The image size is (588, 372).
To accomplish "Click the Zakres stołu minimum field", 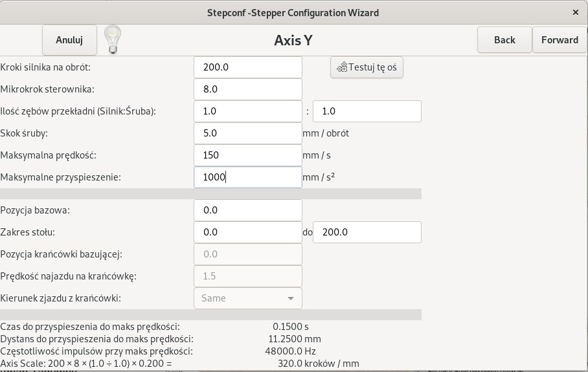I will pos(248,232).
